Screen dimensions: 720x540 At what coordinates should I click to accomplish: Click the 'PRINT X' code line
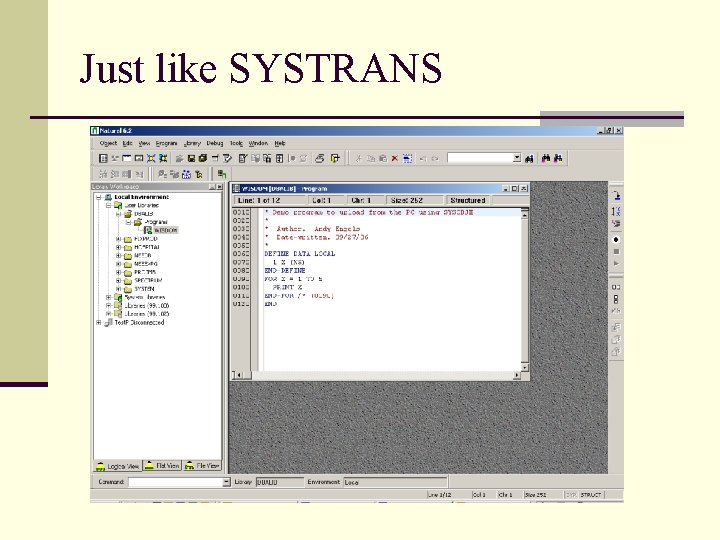pyautogui.click(x=287, y=287)
